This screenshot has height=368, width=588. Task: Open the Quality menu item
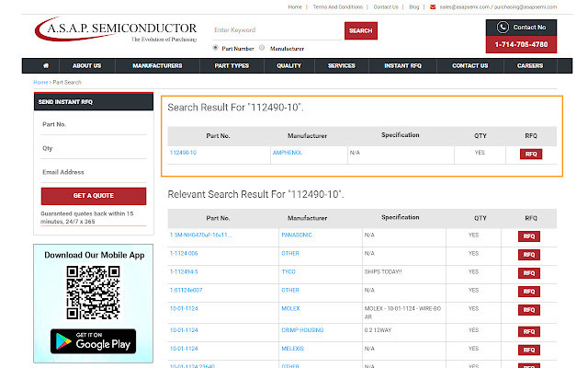coord(288,65)
